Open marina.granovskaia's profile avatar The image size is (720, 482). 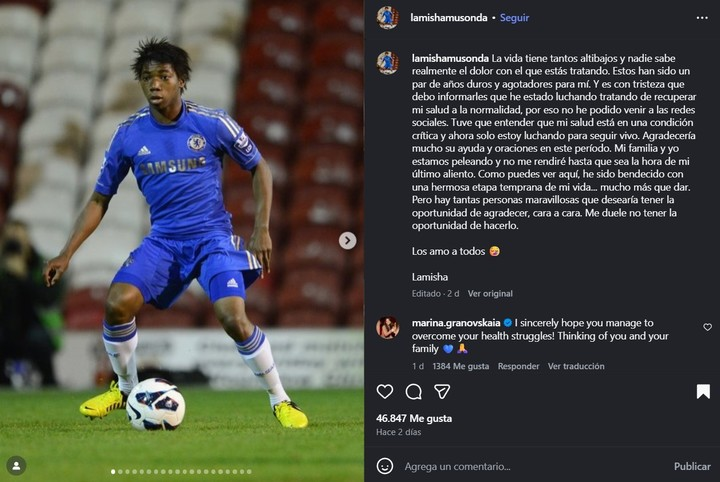pos(388,328)
